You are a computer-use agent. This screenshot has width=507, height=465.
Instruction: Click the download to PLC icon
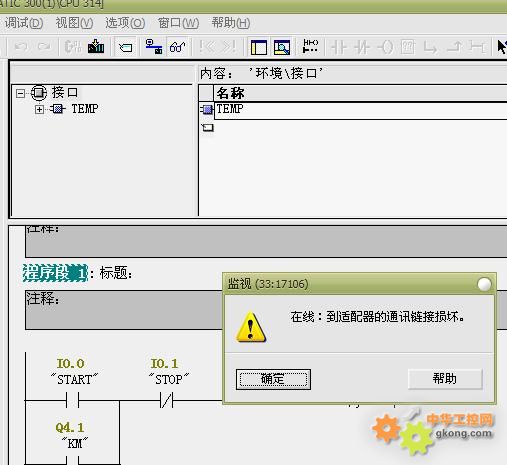point(96,47)
